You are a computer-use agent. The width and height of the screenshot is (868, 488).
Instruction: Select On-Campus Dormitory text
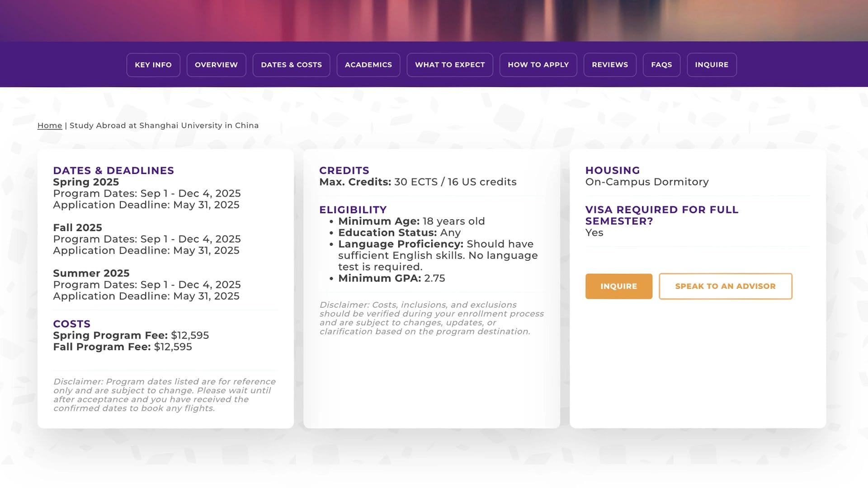pos(647,182)
